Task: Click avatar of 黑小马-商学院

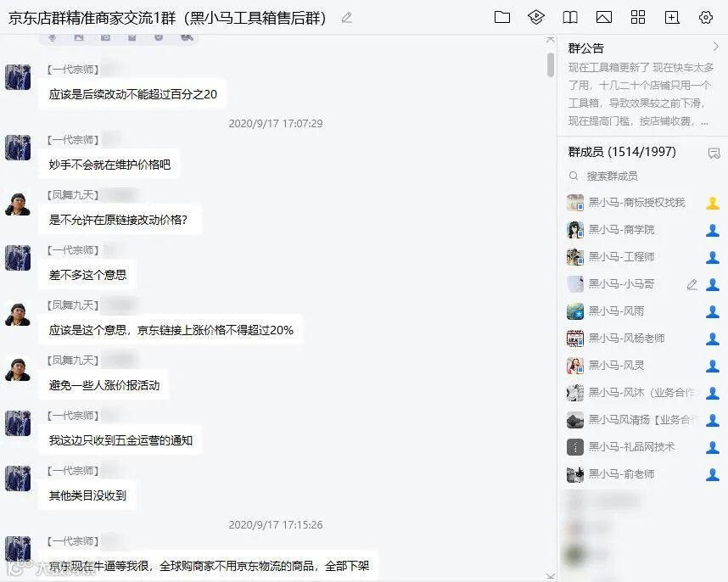Action: coord(575,230)
